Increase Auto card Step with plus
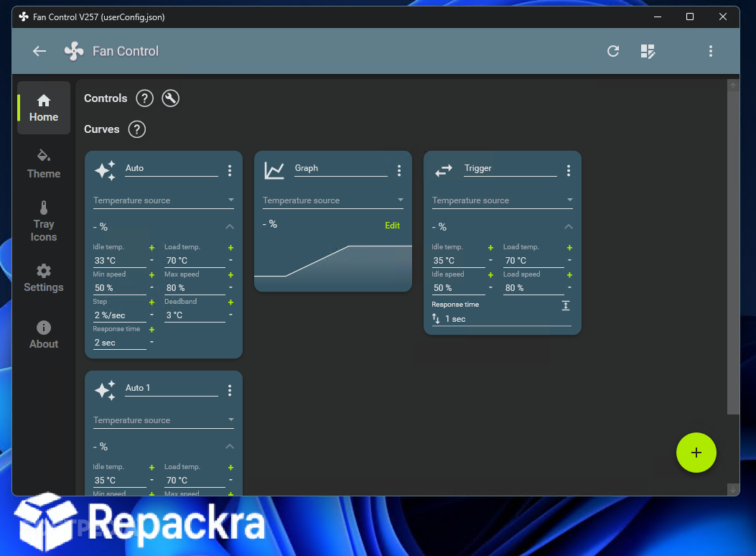 click(152, 302)
